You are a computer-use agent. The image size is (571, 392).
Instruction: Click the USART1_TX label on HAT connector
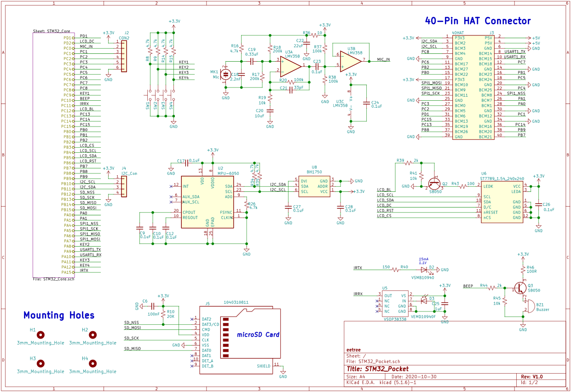point(515,52)
